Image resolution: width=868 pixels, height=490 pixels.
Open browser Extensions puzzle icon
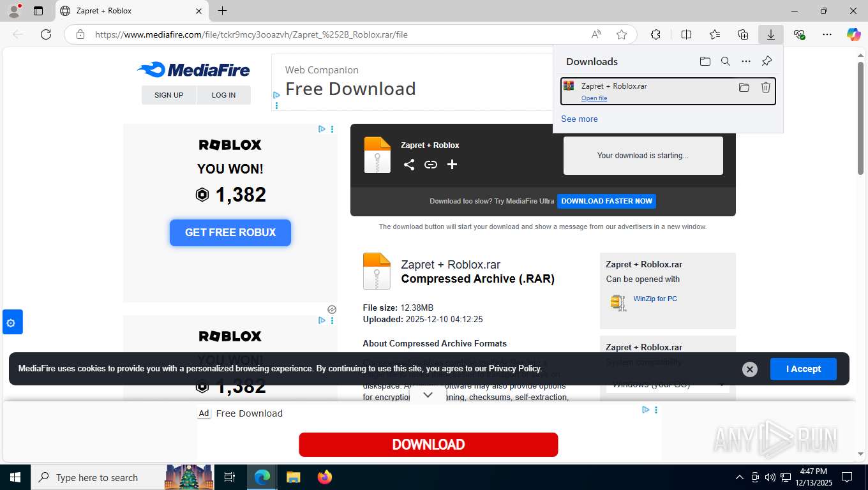[655, 34]
